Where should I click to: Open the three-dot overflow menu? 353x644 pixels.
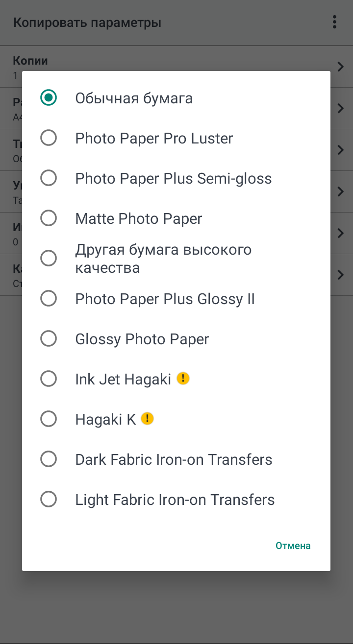[334, 22]
